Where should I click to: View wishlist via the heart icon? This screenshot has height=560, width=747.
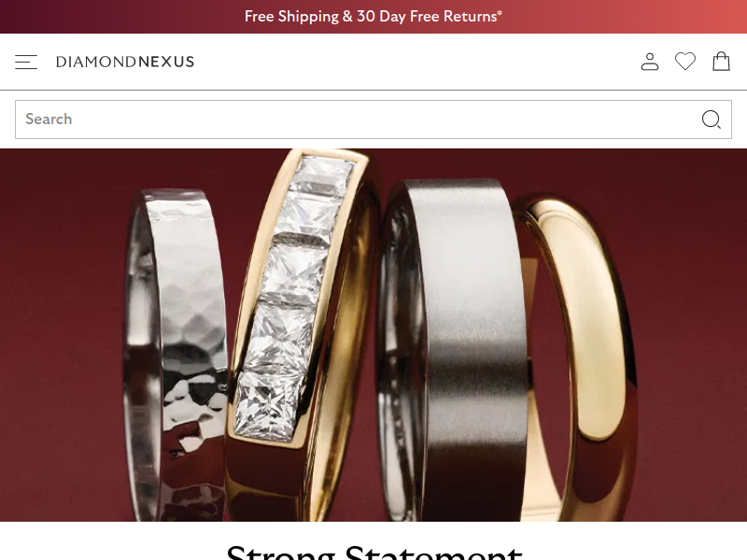(x=685, y=62)
